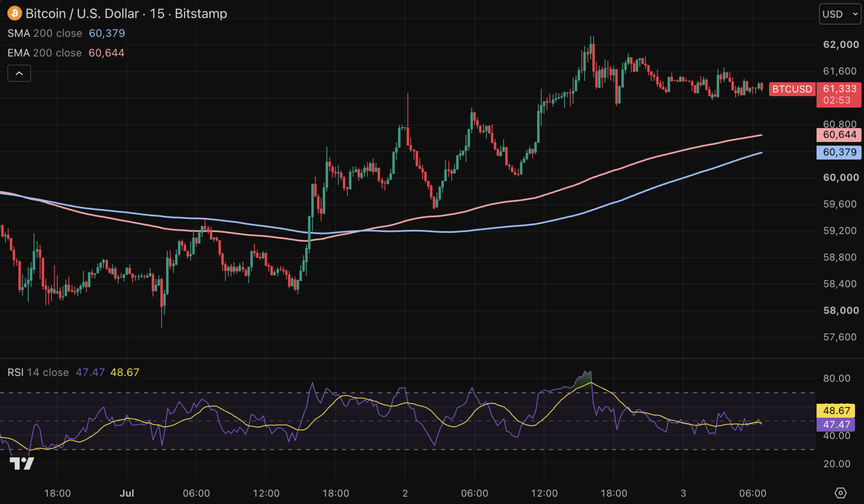Click the orange Bitcoin logo icon
864x504 pixels.
coord(15,13)
